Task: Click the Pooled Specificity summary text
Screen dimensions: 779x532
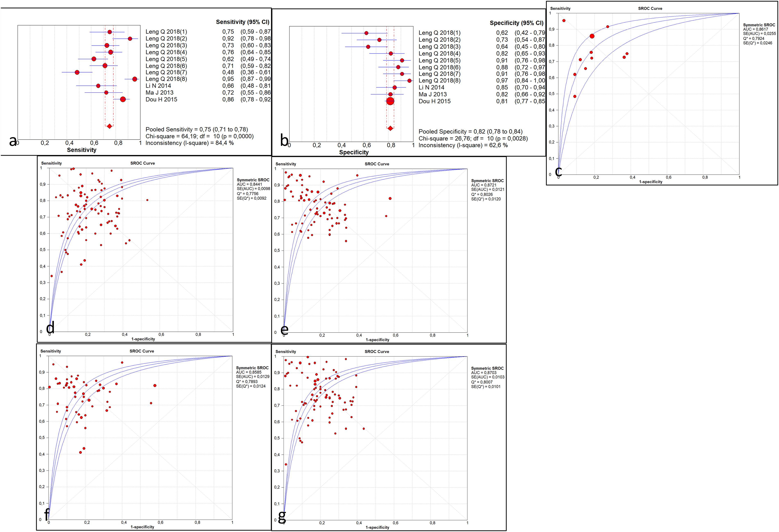Action: point(471,132)
